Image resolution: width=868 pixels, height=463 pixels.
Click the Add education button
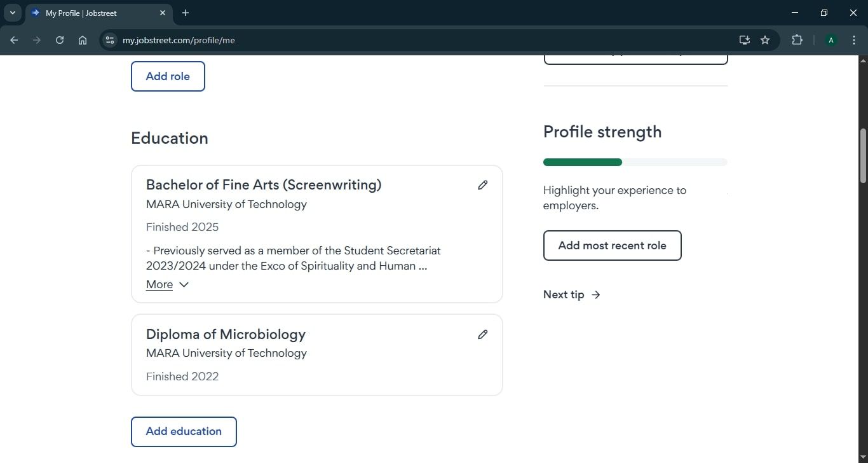click(184, 431)
